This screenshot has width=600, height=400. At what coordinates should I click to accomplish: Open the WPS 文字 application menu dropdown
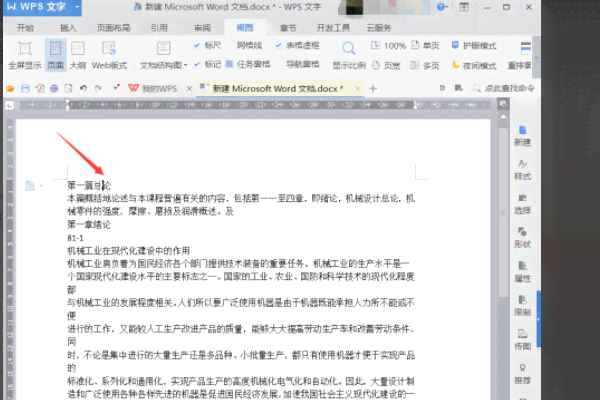77,7
